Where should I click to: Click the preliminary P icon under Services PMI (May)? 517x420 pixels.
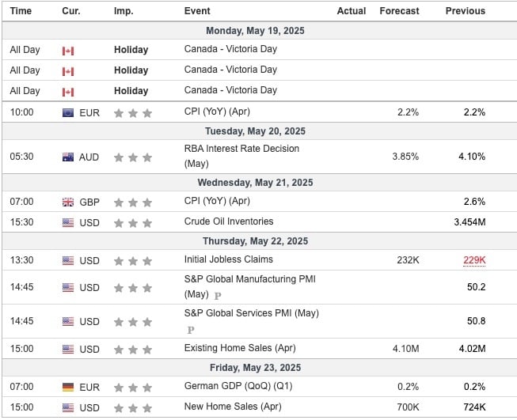click(x=191, y=330)
